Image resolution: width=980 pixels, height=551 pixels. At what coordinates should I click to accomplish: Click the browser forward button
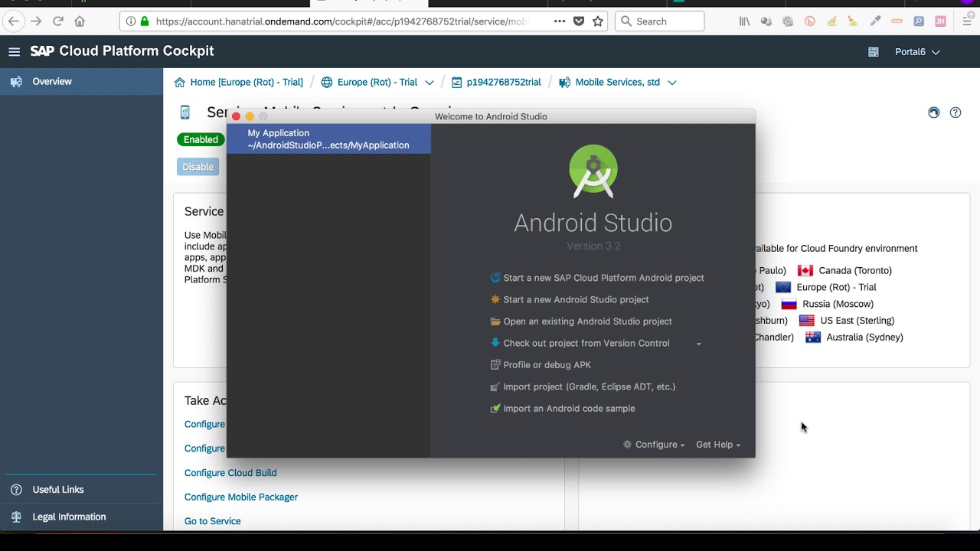(36, 21)
